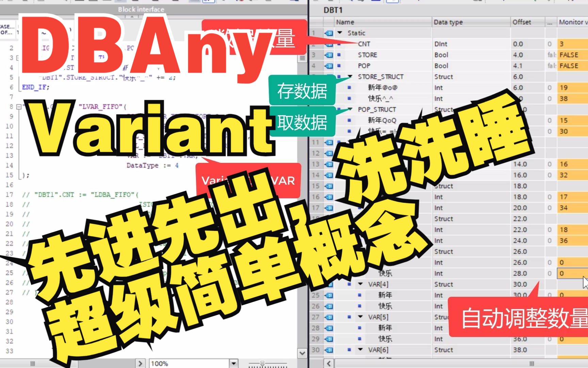This screenshot has height=368, width=588.
Task: Click the tag icon in DBT1 row 13
Action: tap(329, 164)
